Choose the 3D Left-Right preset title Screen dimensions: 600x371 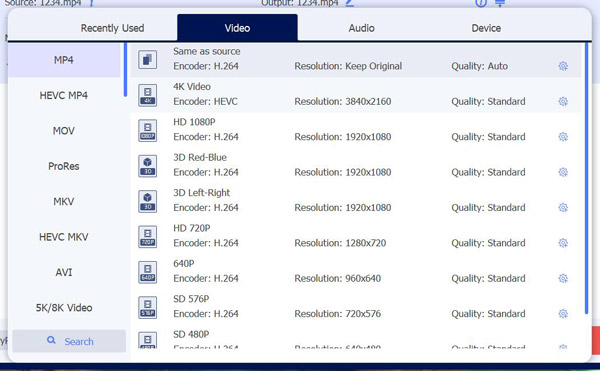coord(201,193)
